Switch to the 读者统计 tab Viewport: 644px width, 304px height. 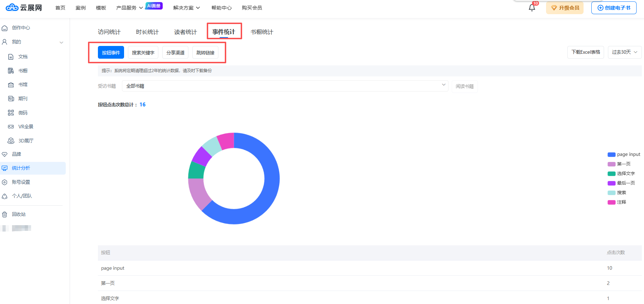(x=185, y=32)
